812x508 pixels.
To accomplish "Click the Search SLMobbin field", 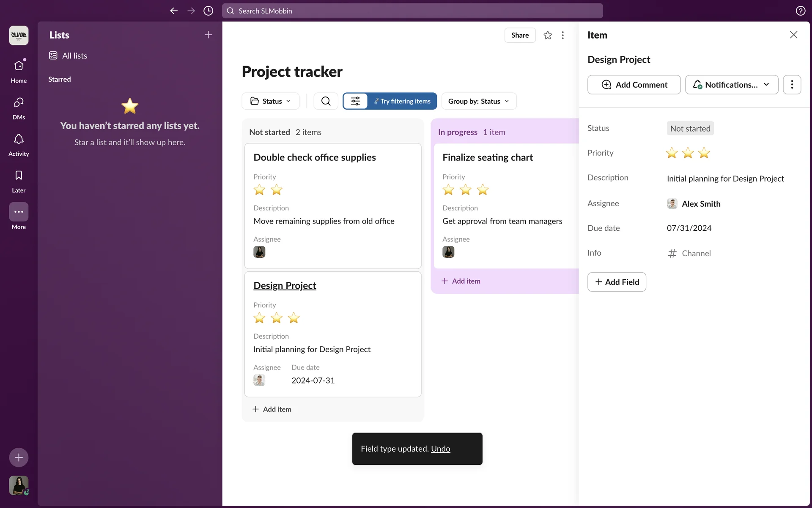I will pos(412,11).
